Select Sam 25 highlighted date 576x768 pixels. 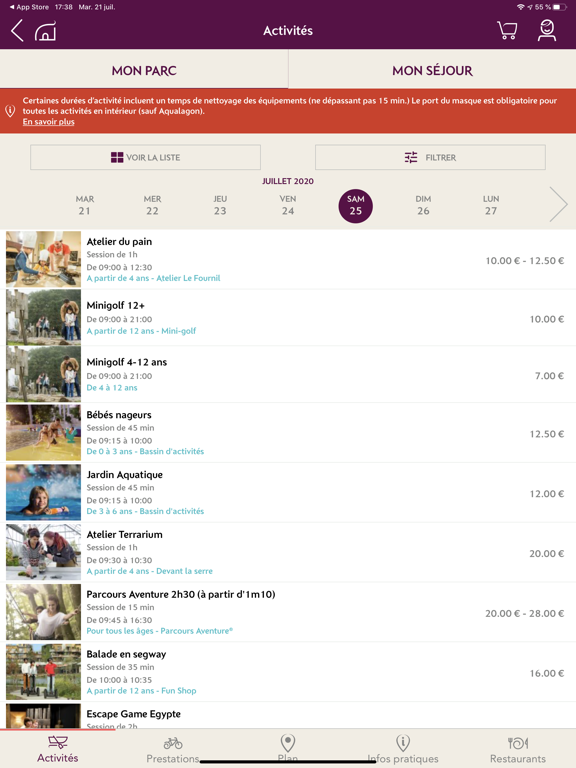pos(356,206)
